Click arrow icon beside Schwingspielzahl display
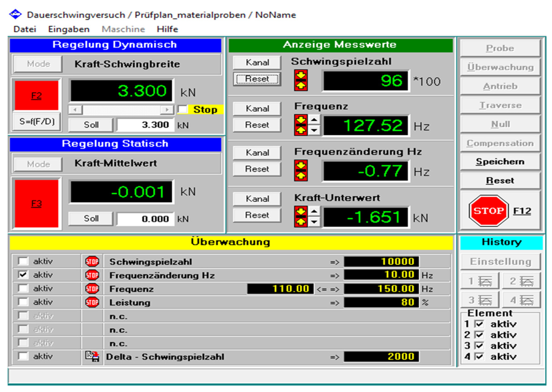The width and height of the screenshot is (552, 392). pyautogui.click(x=301, y=80)
